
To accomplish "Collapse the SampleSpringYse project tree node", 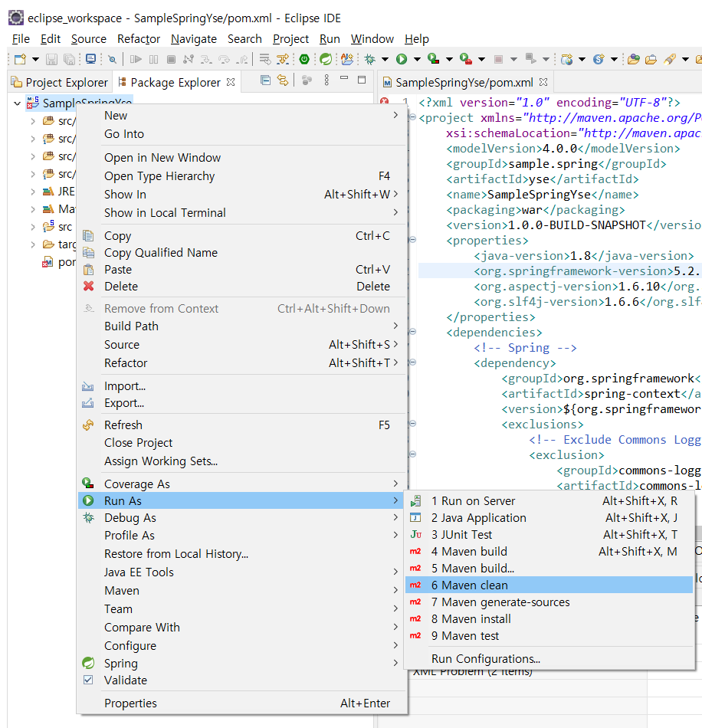I will [x=17, y=103].
